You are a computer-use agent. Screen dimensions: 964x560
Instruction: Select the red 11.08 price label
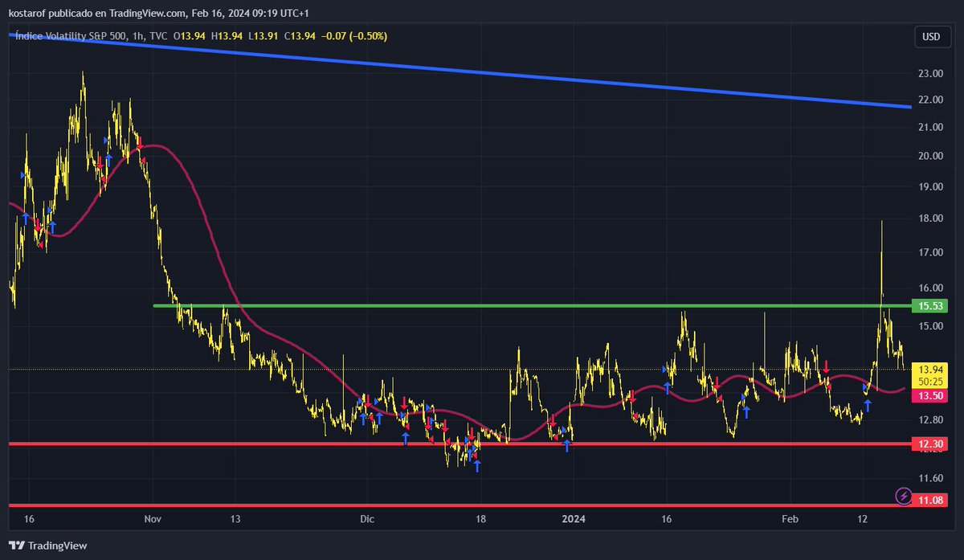[x=931, y=500]
